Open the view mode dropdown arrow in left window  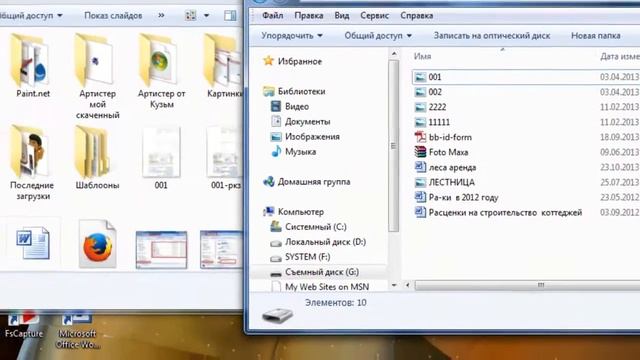tap(207, 16)
